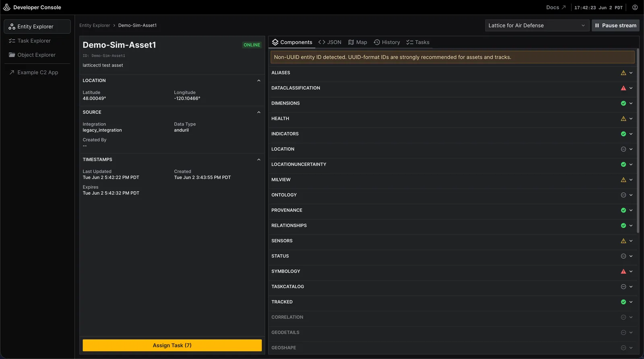Collapse the SOURCE section
The height and width of the screenshot is (359, 644).
click(259, 112)
